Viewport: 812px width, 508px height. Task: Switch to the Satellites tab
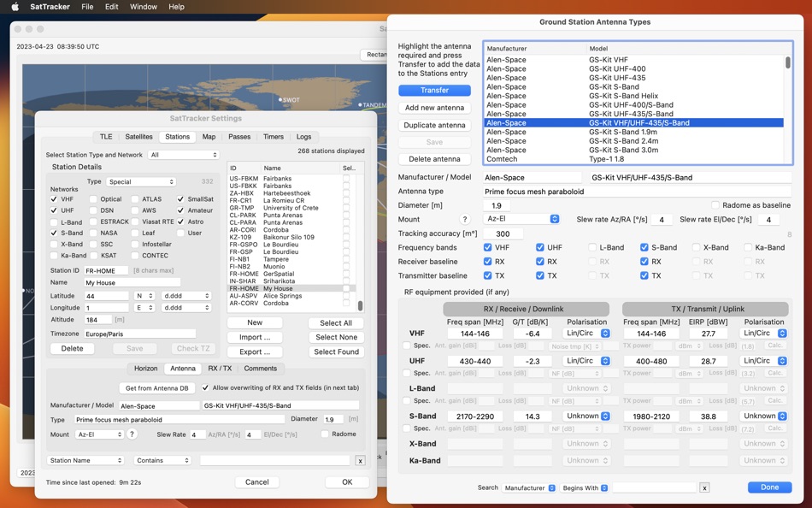tap(138, 137)
